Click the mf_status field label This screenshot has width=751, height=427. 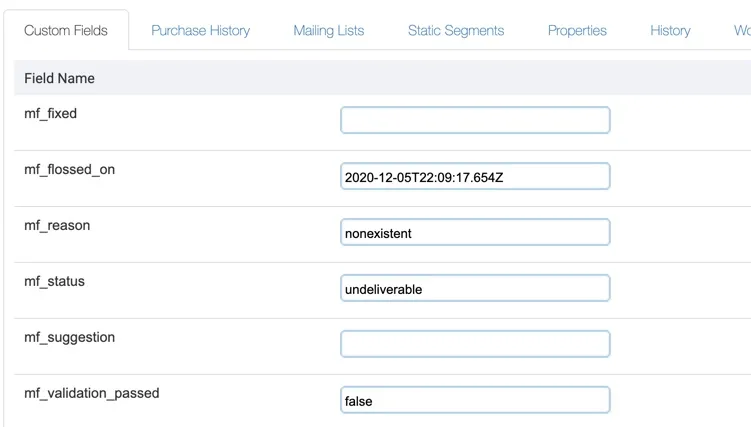tap(54, 281)
